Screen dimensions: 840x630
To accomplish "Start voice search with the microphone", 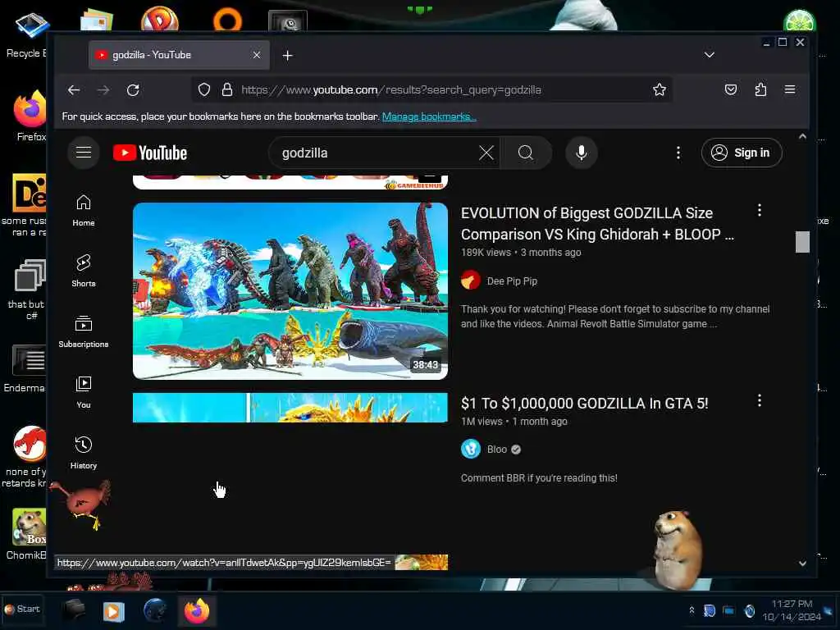I will click(x=582, y=153).
